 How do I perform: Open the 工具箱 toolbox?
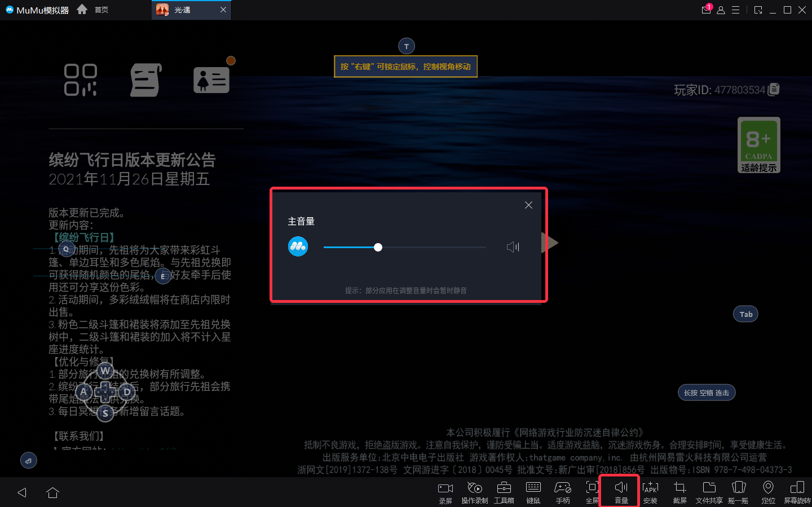(504, 492)
